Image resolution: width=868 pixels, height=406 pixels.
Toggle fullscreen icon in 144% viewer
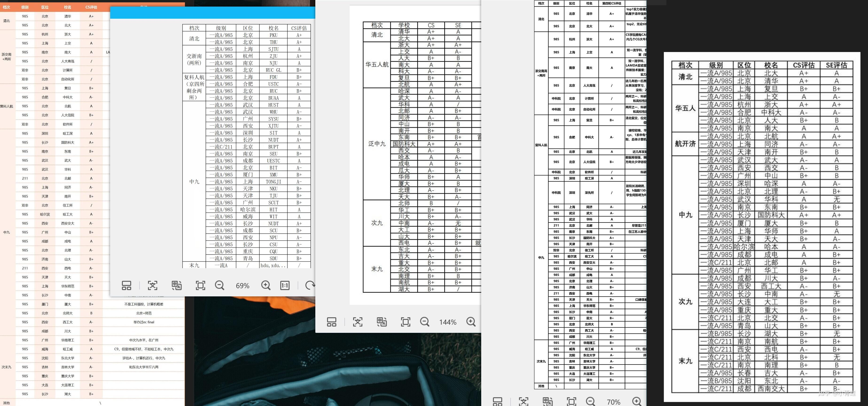tap(406, 322)
